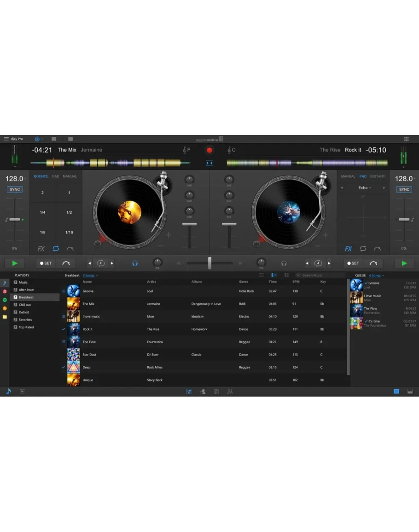Toggle the waveform zoom button below record
419x532 pixels.
[209, 163]
